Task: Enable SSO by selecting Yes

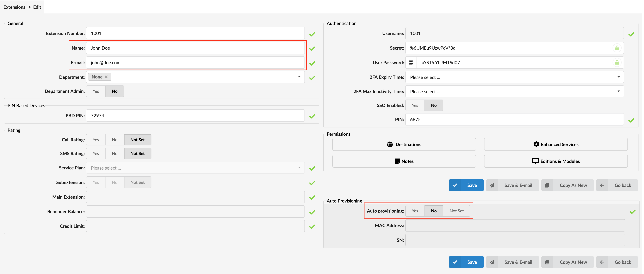Action: point(415,105)
